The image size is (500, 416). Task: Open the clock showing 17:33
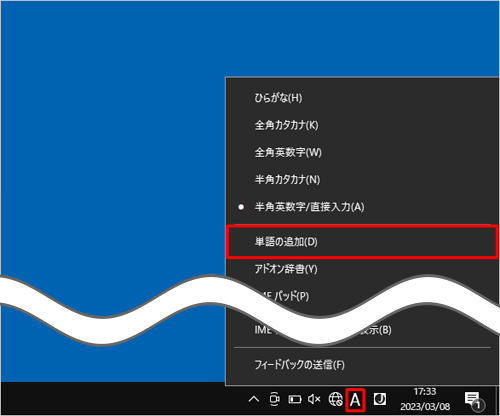pos(425,399)
